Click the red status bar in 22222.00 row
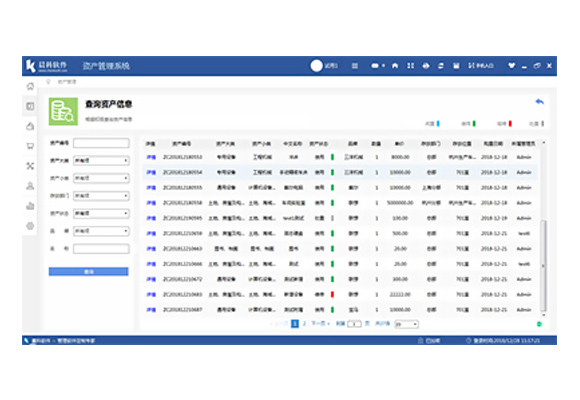The width and height of the screenshot is (580, 400). 332,295
